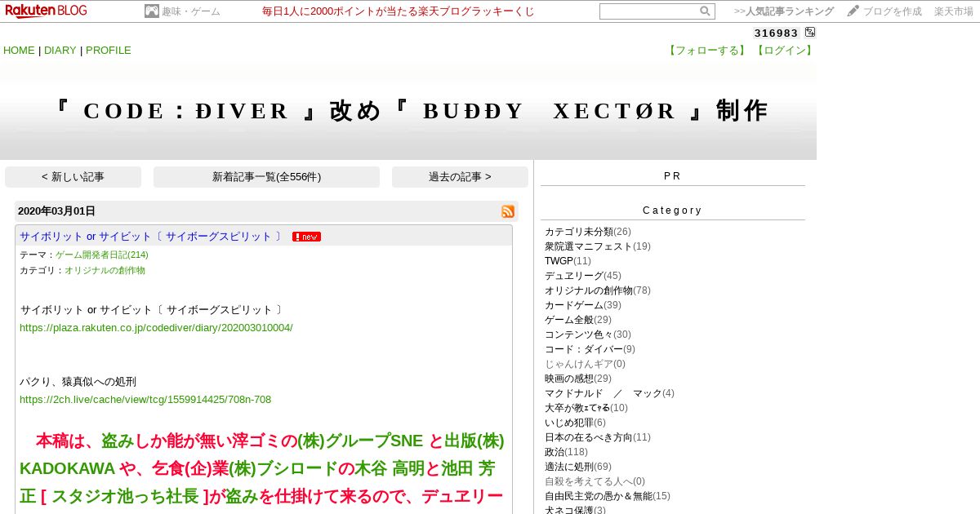Focus the search input field
This screenshot has height=514, width=980.
pos(649,11)
